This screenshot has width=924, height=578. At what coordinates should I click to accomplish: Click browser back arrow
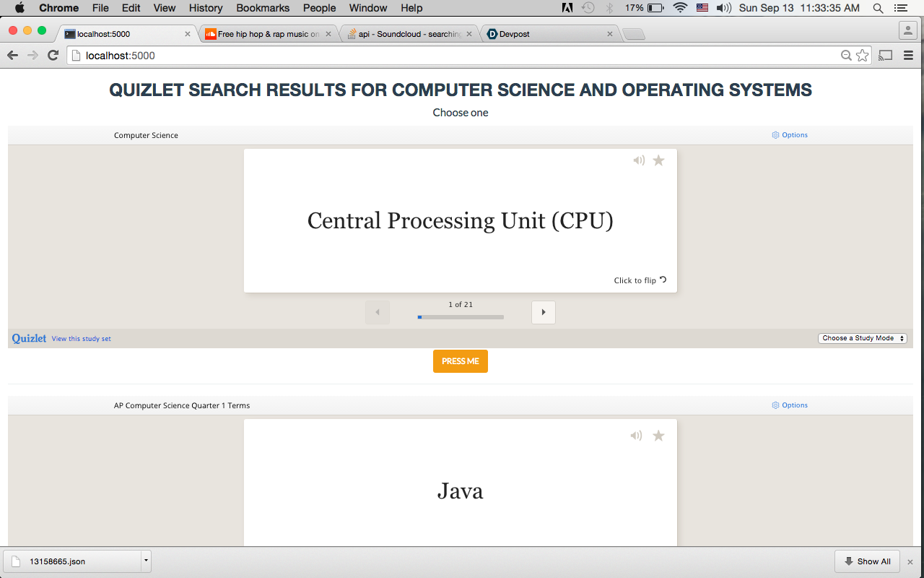[12, 56]
